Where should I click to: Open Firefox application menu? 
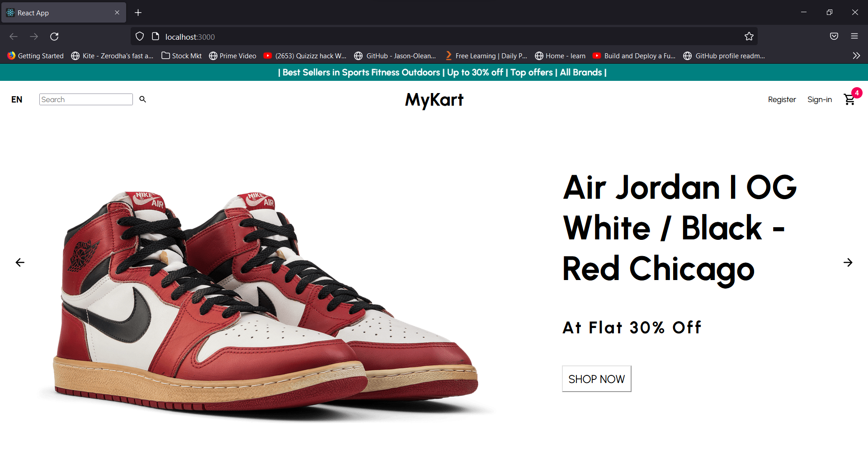coord(854,36)
